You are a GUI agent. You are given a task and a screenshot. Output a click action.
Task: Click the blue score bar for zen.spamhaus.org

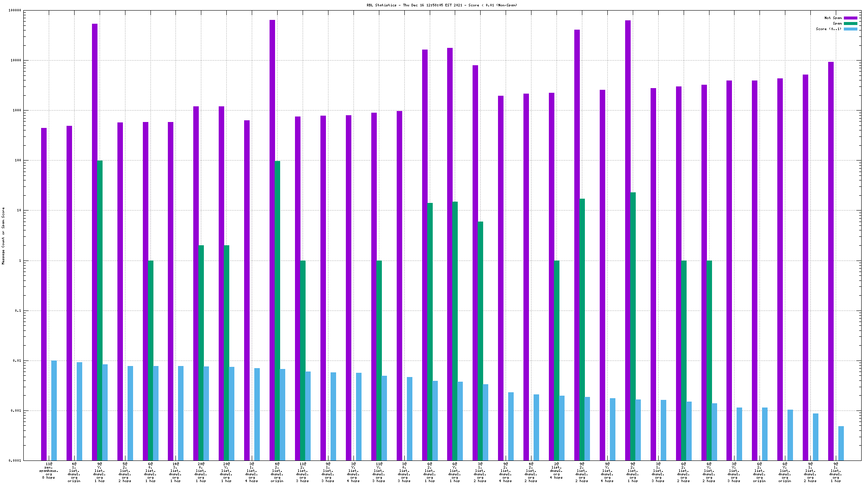coord(54,410)
